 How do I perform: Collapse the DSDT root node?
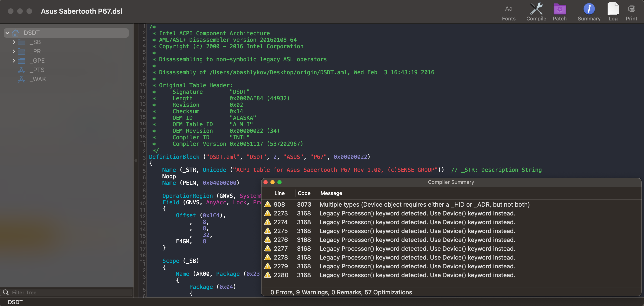click(7, 33)
